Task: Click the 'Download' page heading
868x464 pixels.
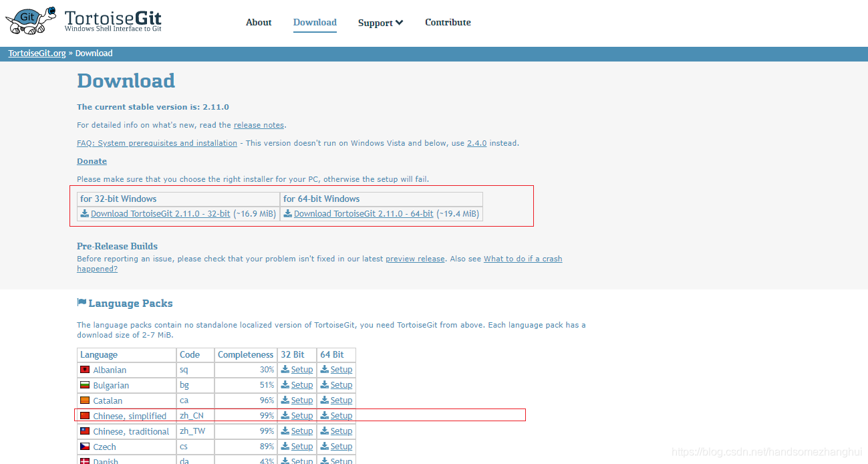Action: coord(126,81)
